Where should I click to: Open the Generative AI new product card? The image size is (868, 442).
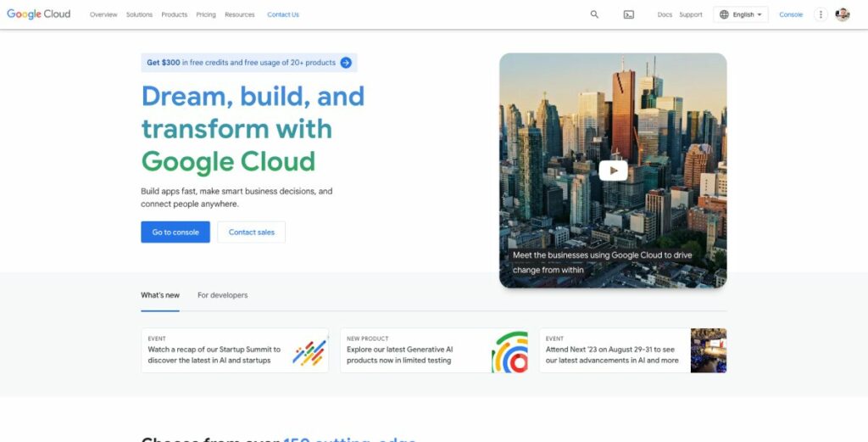[x=434, y=350]
